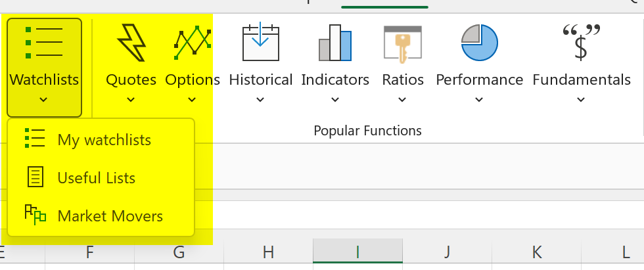Select column L header
The height and width of the screenshot is (270, 644).
click(612, 252)
